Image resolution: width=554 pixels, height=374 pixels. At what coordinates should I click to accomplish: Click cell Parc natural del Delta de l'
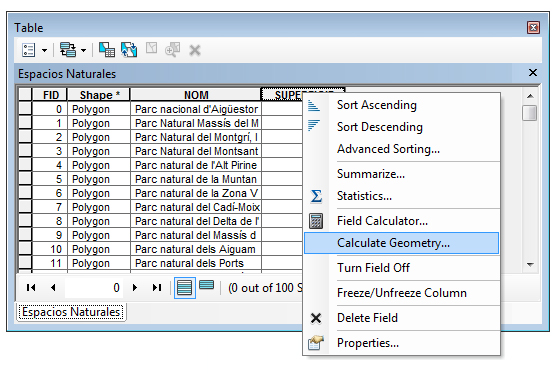(x=196, y=221)
